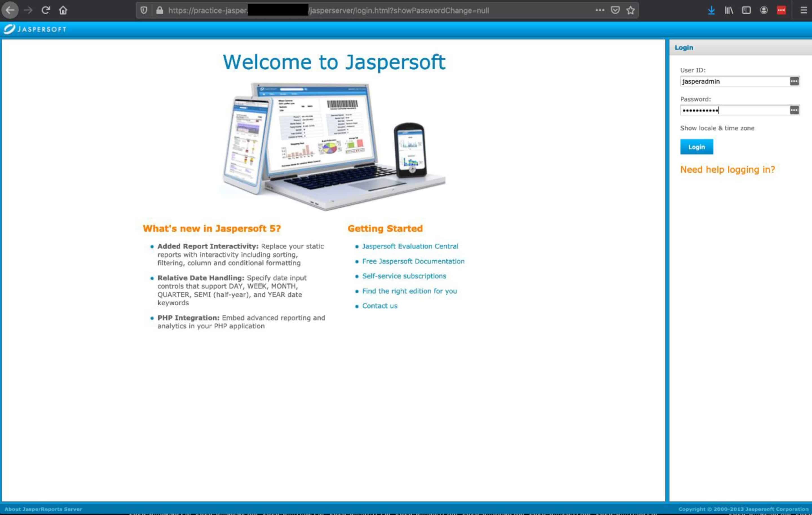The image size is (812, 515).
Task: Open the browser home page icon
Action: tap(63, 10)
